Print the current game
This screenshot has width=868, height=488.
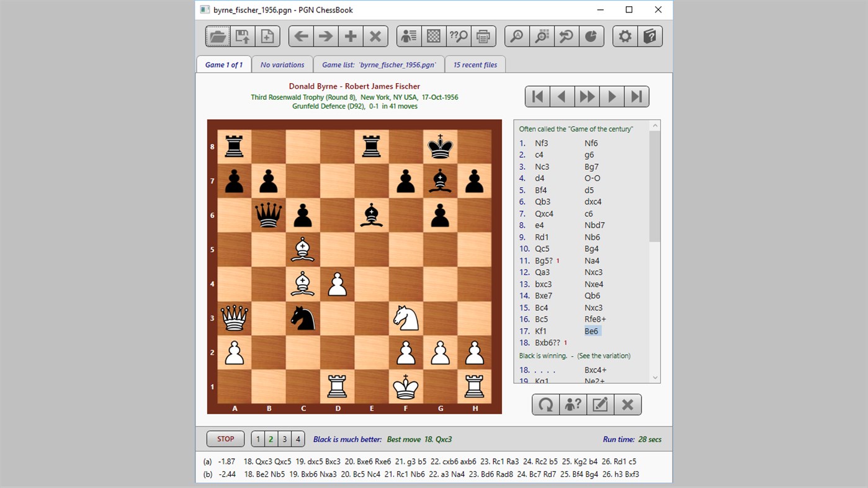click(483, 36)
